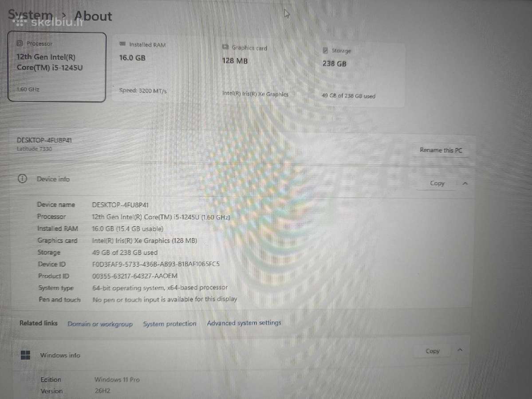Collapse the Device info section
Viewport: 532px width, 399px height.
[465, 184]
